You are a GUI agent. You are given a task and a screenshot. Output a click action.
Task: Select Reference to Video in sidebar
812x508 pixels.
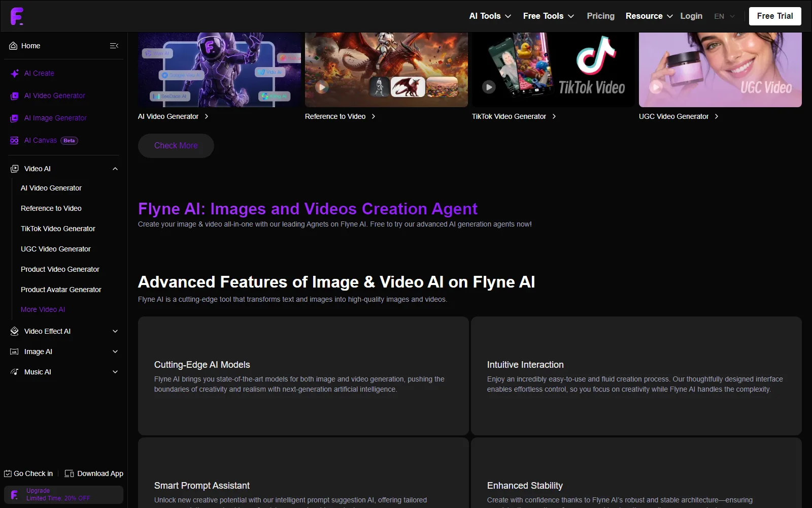(x=51, y=208)
